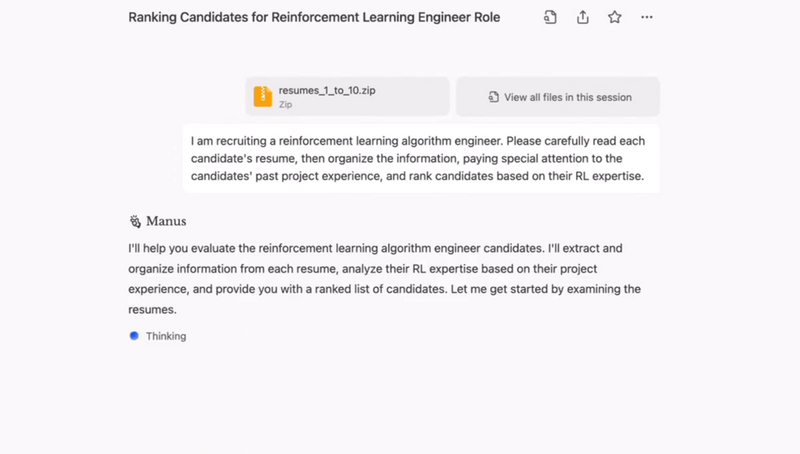Click the file icon inside View all files button

(x=494, y=97)
